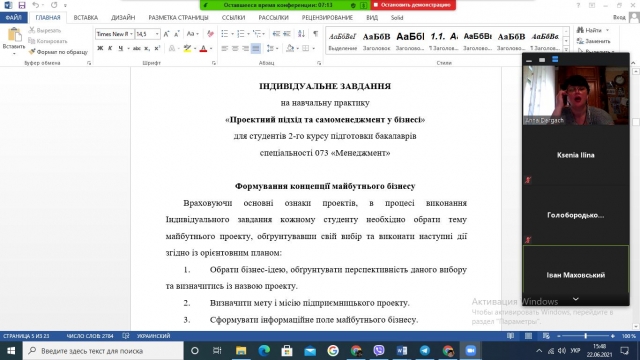This screenshot has height=360, width=640.
Task: Toggle strikethrough (abc) formatting
Action: coord(137,49)
